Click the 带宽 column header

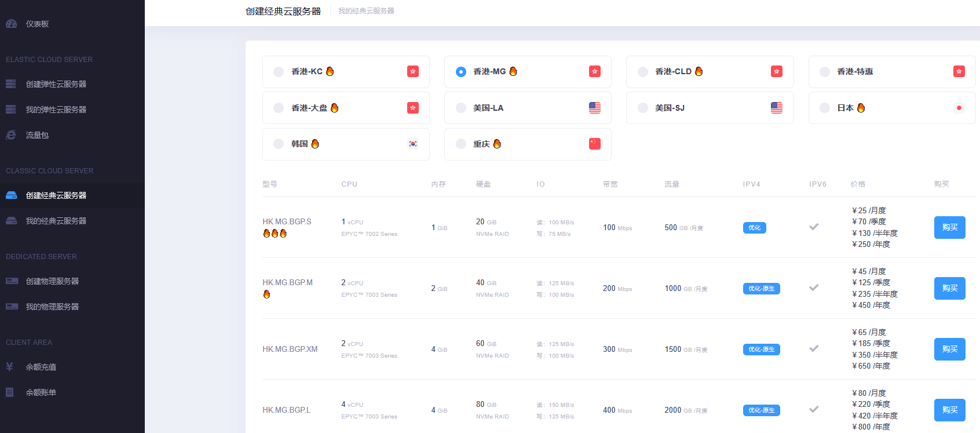[610, 184]
